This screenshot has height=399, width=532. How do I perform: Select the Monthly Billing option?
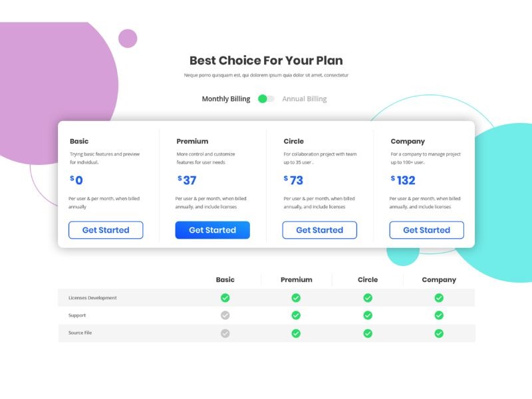[x=226, y=98]
